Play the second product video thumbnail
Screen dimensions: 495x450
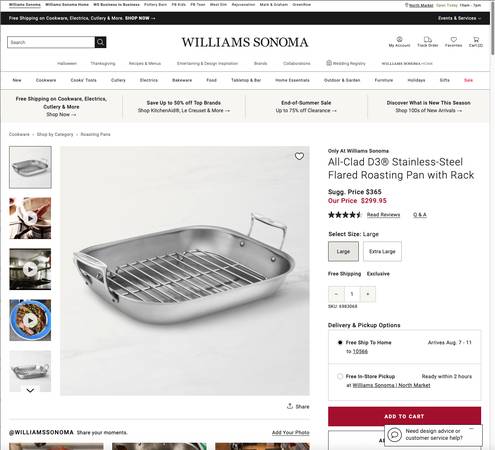click(x=30, y=269)
